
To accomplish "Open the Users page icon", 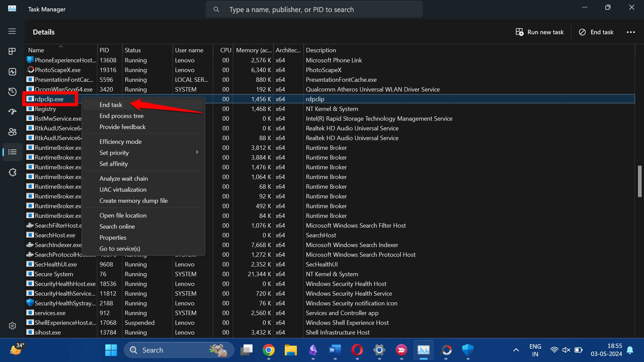I will coord(12,132).
